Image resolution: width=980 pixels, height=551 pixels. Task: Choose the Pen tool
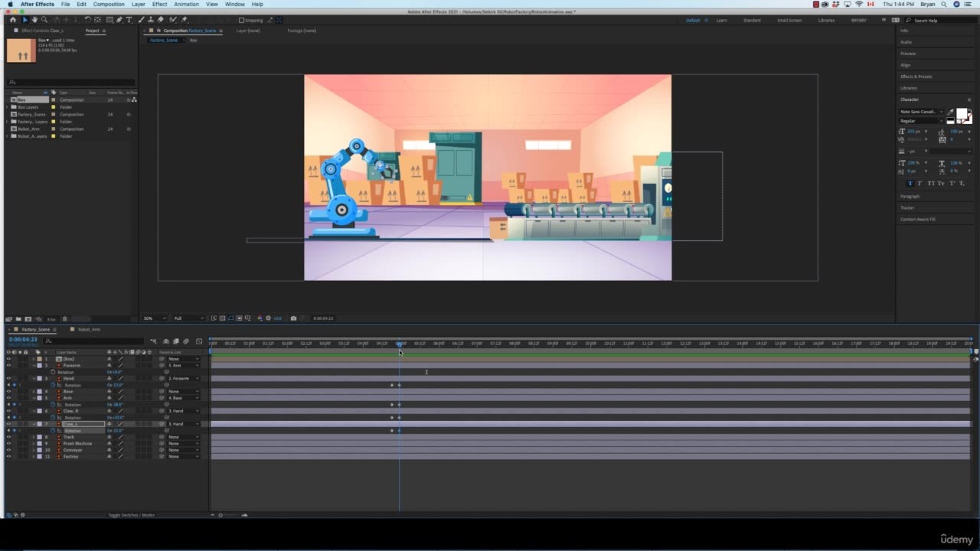point(119,20)
